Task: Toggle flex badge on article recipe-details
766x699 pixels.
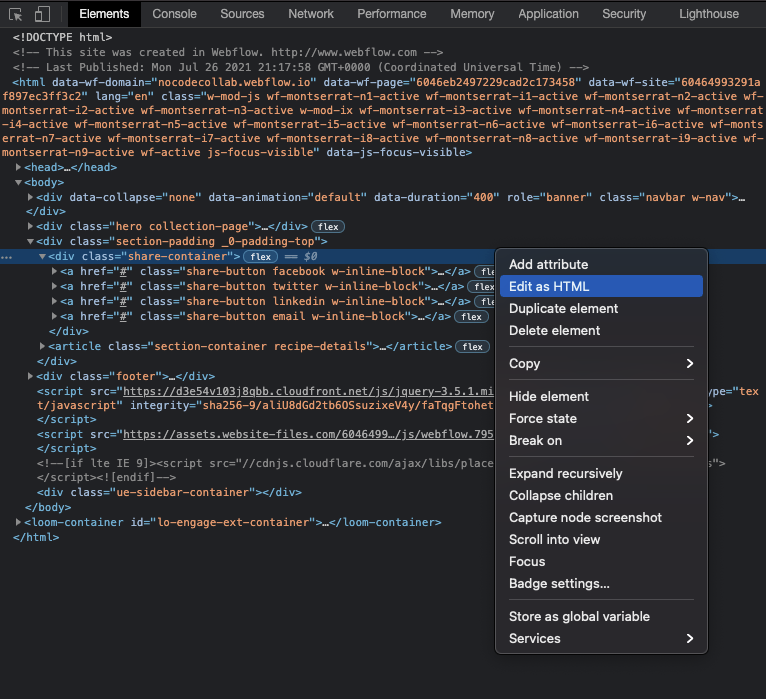Action: 472,347
